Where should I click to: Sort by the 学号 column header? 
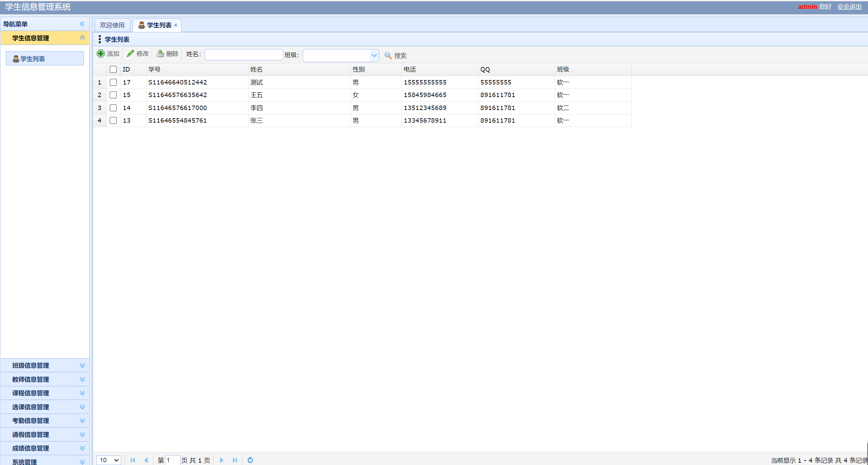[198, 69]
